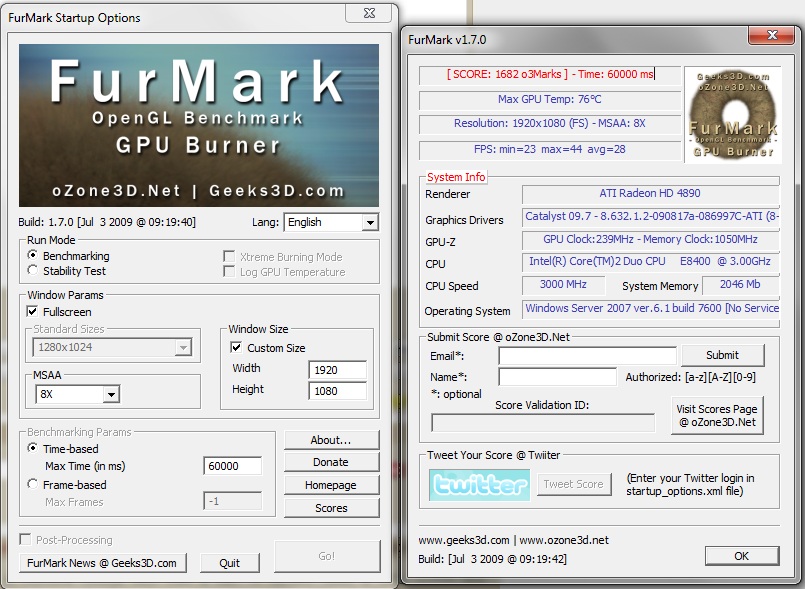Open the Standard Sizes 1280x1024 dropdown
805x589 pixels.
coord(112,348)
